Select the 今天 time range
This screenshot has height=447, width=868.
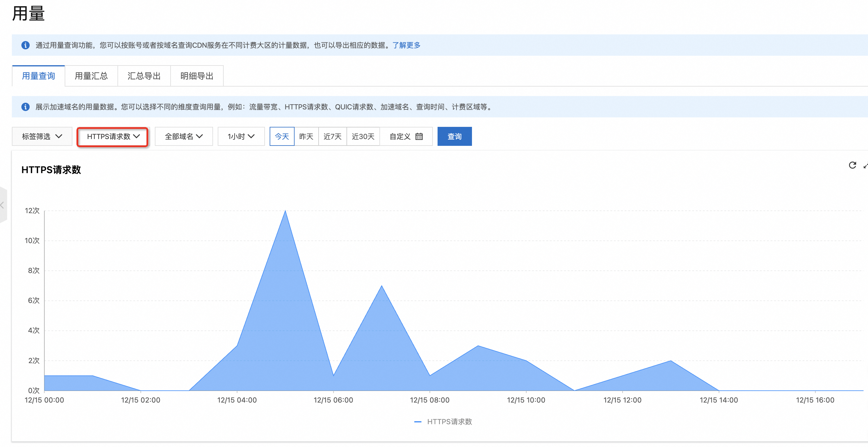pos(282,136)
